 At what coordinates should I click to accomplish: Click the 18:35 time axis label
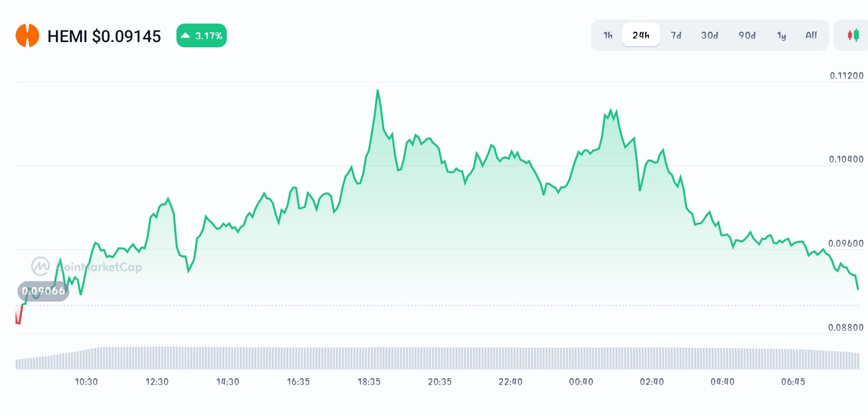[x=369, y=382]
